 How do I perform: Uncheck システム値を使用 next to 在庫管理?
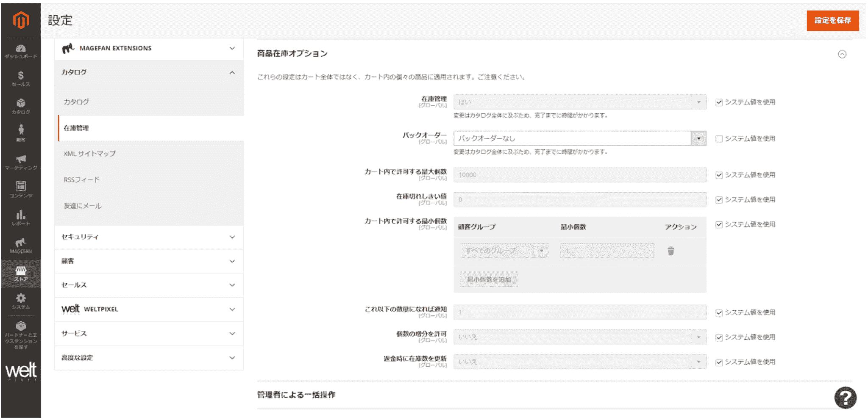719,102
